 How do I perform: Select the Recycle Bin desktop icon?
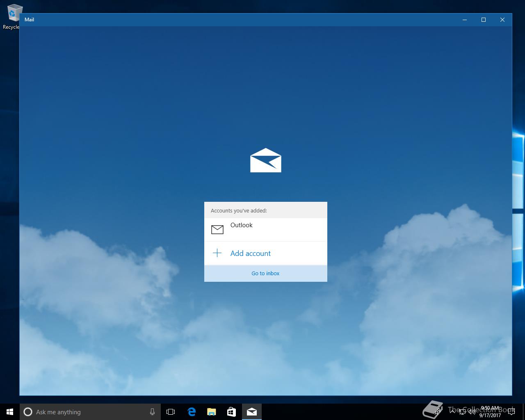coord(13,17)
